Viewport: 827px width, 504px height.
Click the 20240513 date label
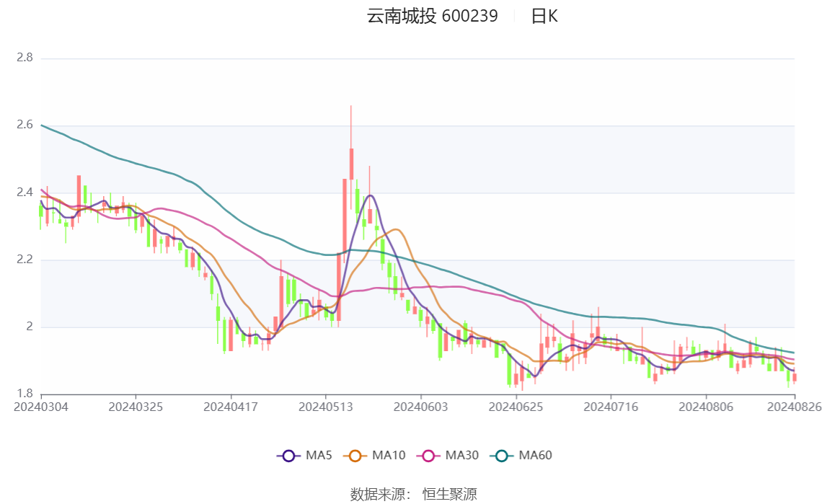coord(325,407)
